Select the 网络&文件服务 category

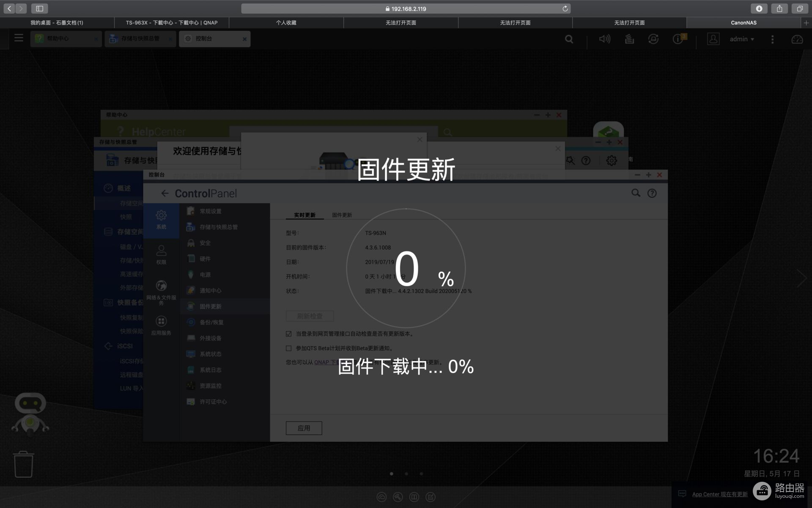click(161, 293)
